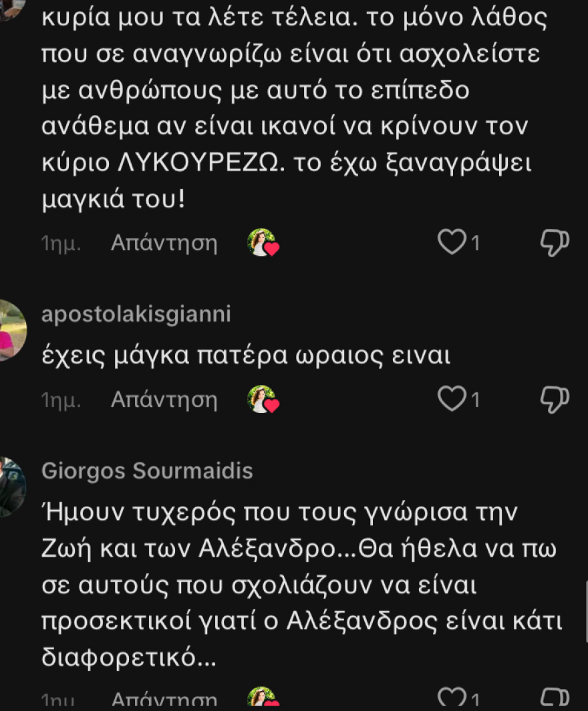The height and width of the screenshot is (711, 588).
Task: Tap the creator heart badge under apostolakisgianni's comment
Action: tap(263, 400)
